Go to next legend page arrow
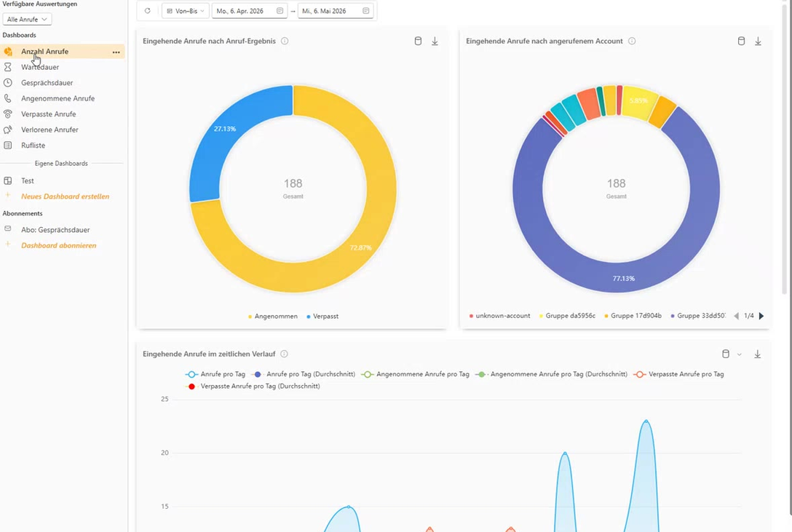The image size is (792, 532). click(761, 316)
